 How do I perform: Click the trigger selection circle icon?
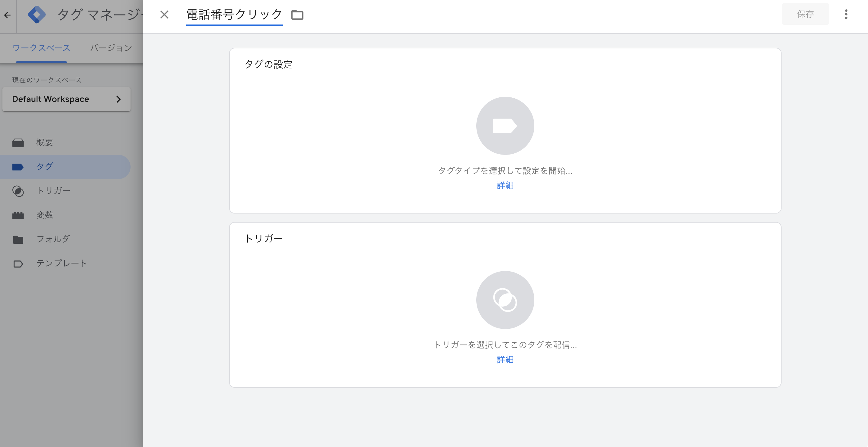coord(505,300)
